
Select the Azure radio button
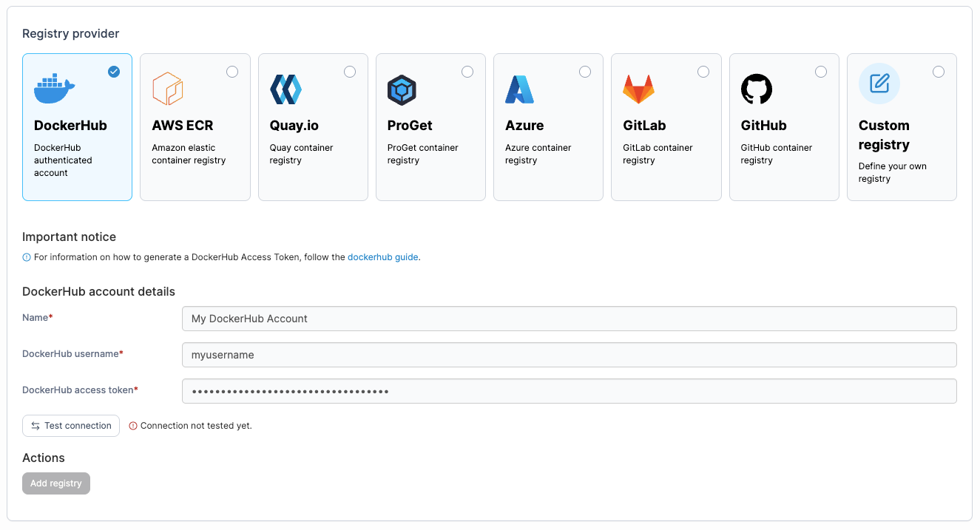tap(585, 72)
